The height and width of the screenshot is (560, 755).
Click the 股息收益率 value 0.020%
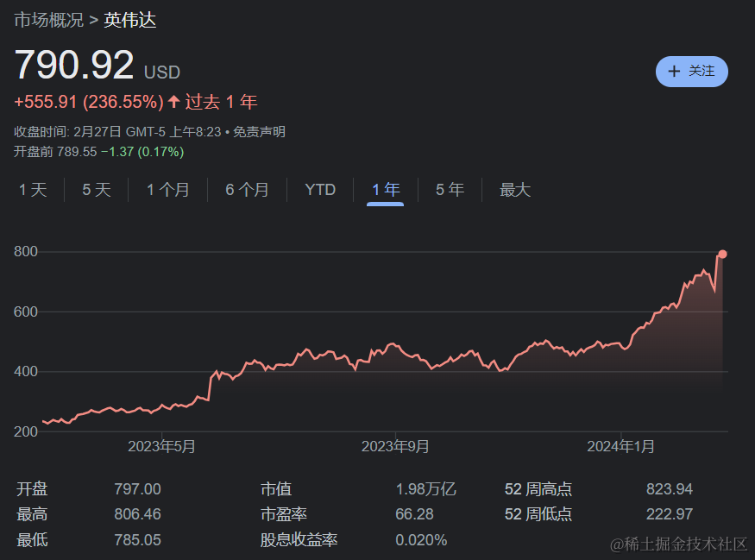click(x=421, y=540)
